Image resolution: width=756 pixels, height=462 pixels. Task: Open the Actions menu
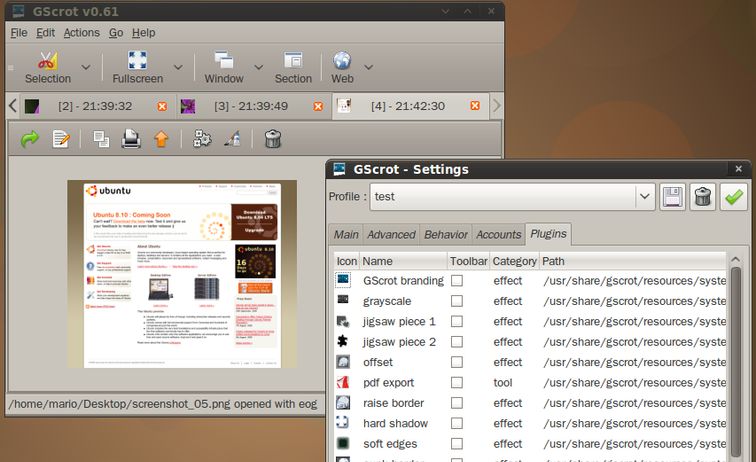click(x=81, y=33)
